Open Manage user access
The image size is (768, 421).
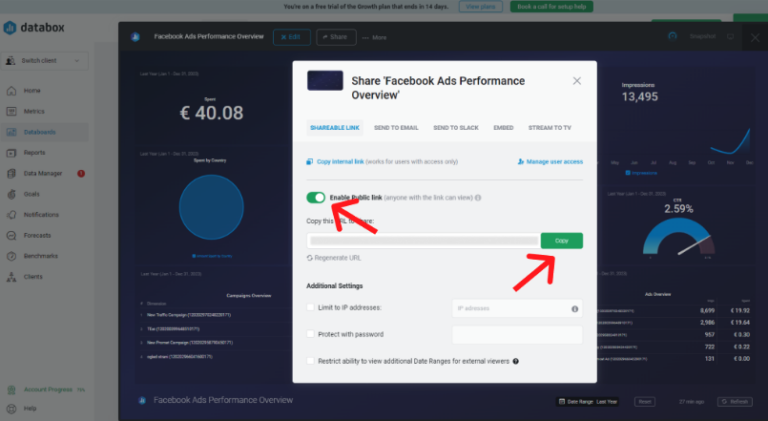550,161
